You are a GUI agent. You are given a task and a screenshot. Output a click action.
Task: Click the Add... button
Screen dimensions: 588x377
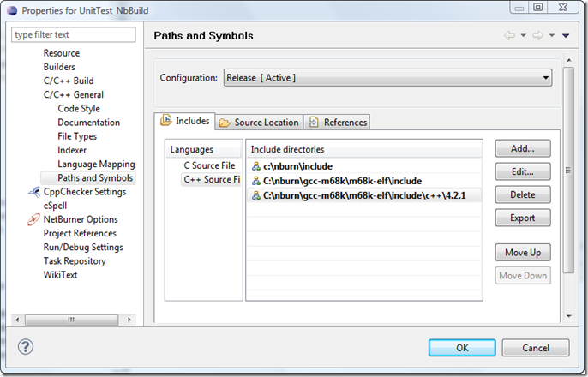(x=523, y=148)
